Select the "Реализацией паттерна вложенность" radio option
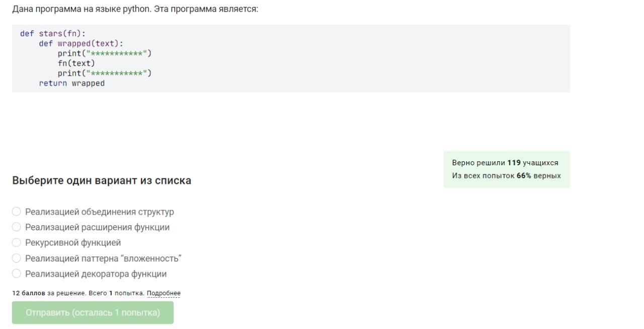The width and height of the screenshot is (644, 329). tap(17, 258)
